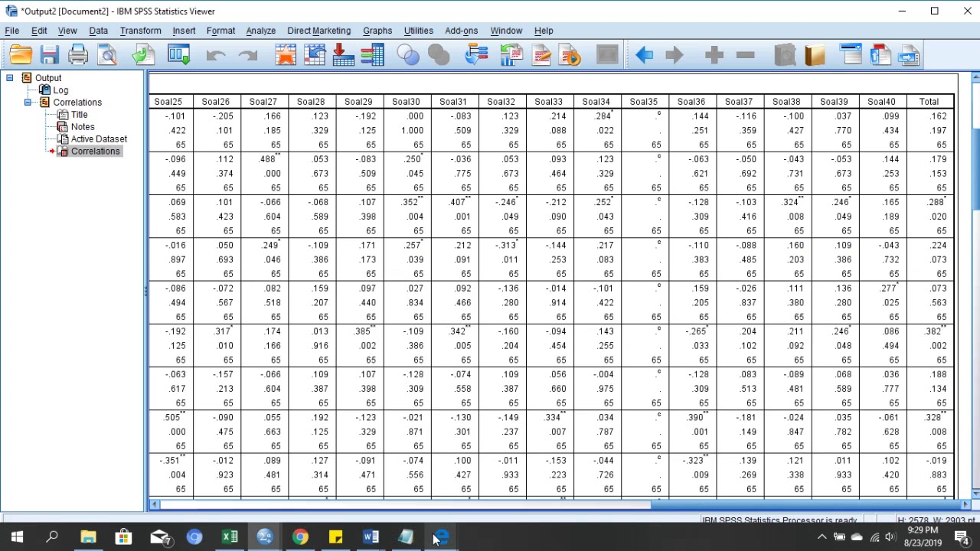
Task: Select Active Dataset item in outline
Action: pos(99,139)
